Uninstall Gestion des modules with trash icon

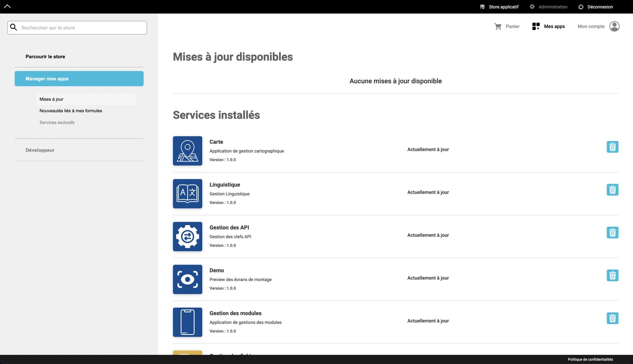point(612,318)
